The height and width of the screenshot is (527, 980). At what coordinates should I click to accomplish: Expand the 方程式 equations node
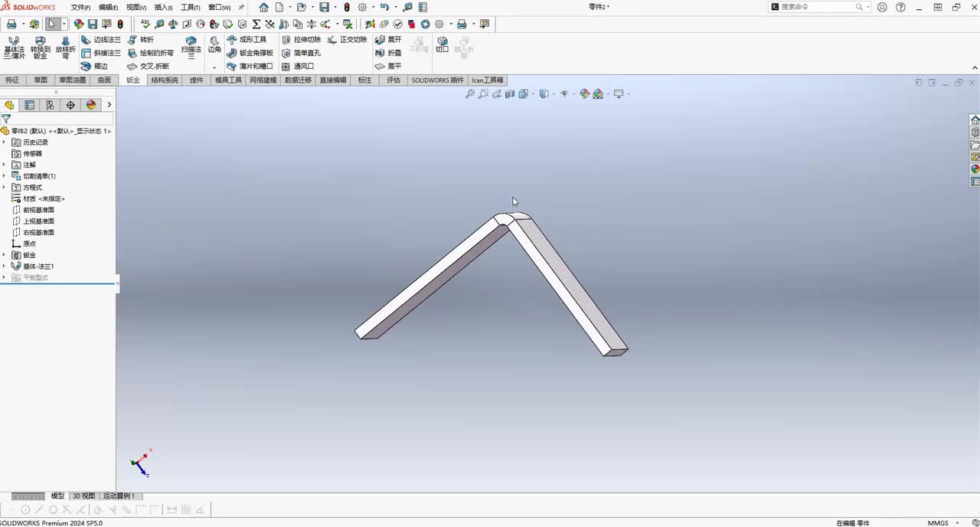pos(4,188)
